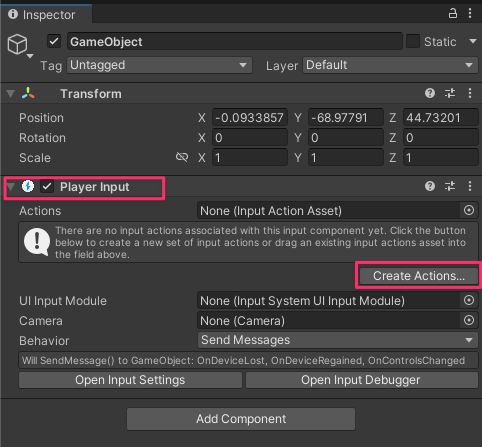Click the GameObject name field
The width and height of the screenshot is (482, 447).
[x=235, y=42]
